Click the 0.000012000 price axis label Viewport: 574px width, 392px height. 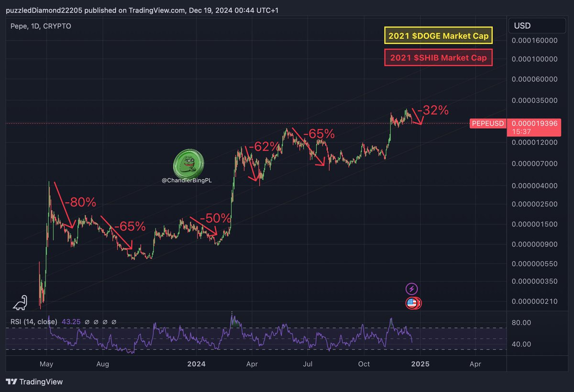point(535,142)
